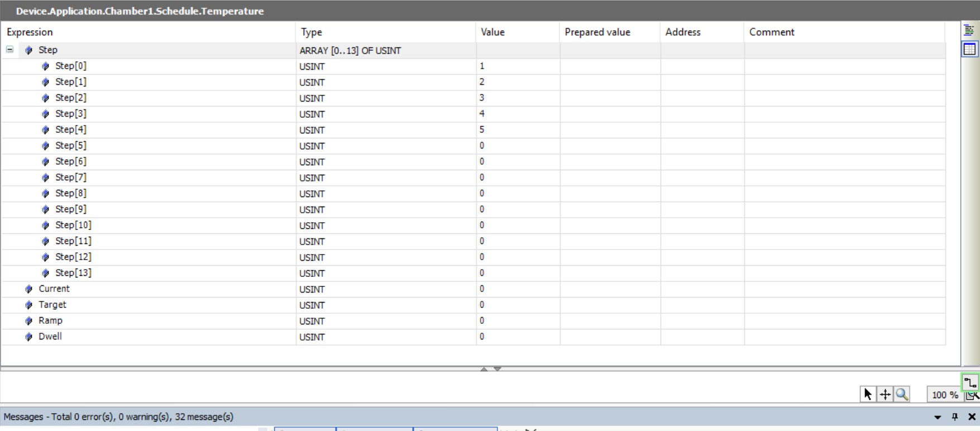
Task: Select the arrow pointer tool
Action: pyautogui.click(x=867, y=394)
